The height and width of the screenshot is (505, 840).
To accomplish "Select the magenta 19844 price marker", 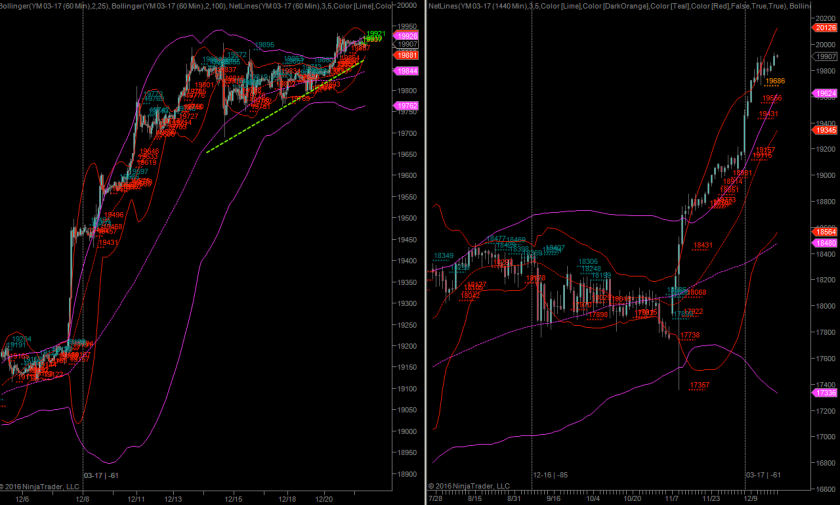I will [x=406, y=71].
